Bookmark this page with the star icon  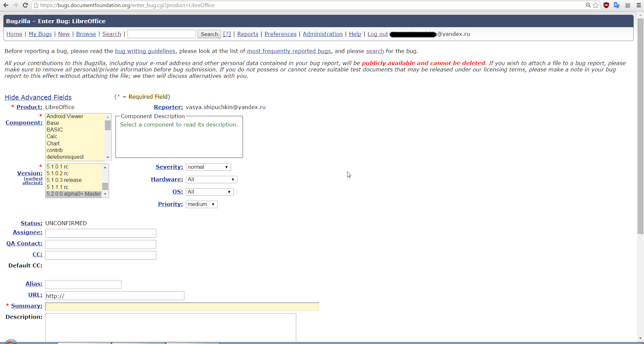(596, 5)
